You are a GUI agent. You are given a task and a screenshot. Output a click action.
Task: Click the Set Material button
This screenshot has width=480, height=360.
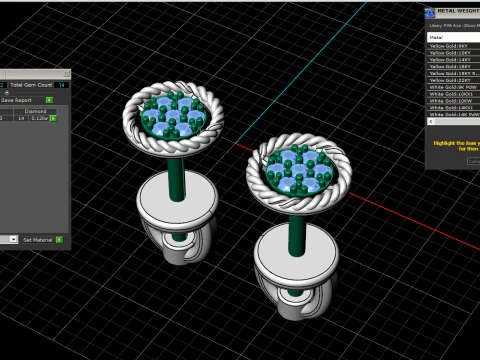[x=38, y=240]
